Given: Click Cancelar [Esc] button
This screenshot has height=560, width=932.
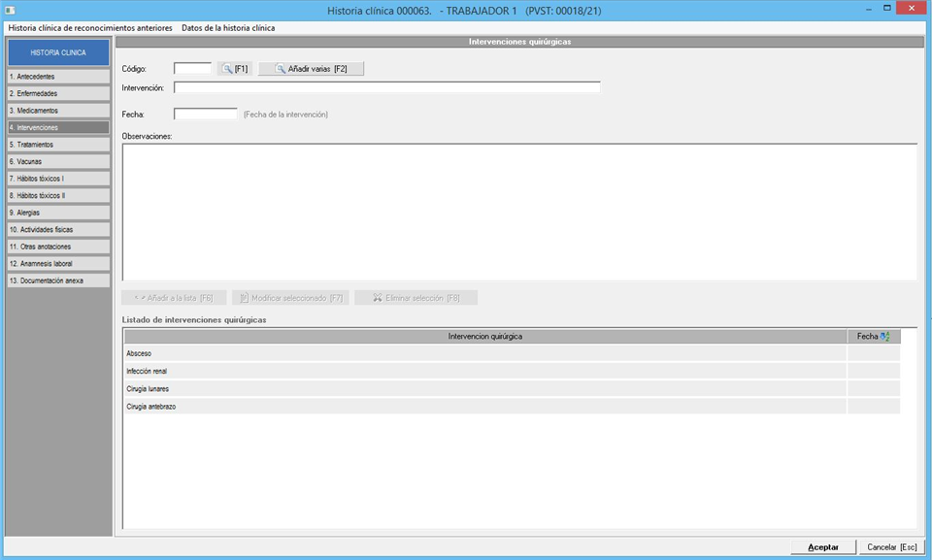Looking at the screenshot, I should click(891, 547).
